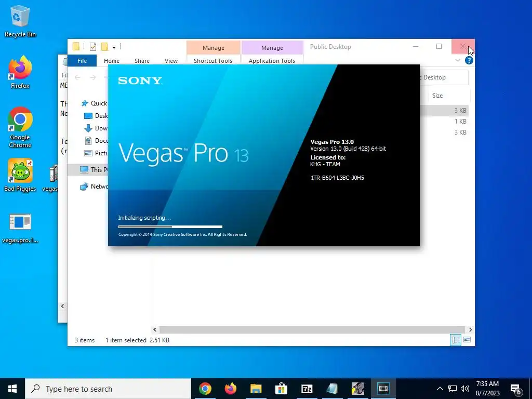The image size is (532, 399).
Task: Open the volume control tray icon
Action: click(465, 389)
